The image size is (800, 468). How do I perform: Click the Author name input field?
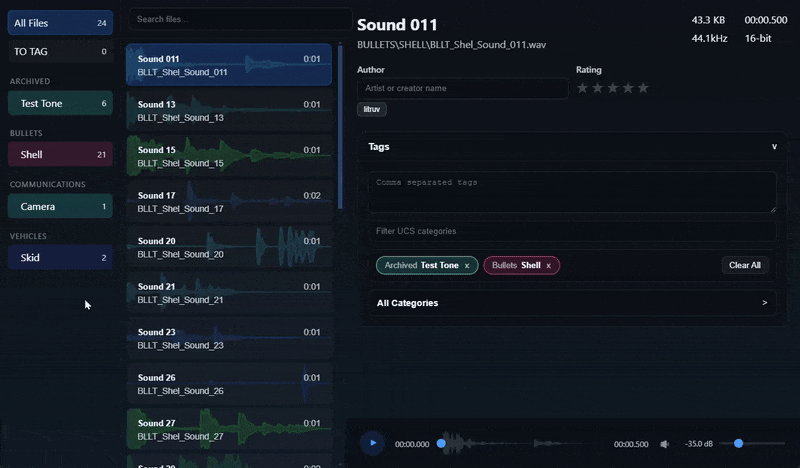point(463,88)
